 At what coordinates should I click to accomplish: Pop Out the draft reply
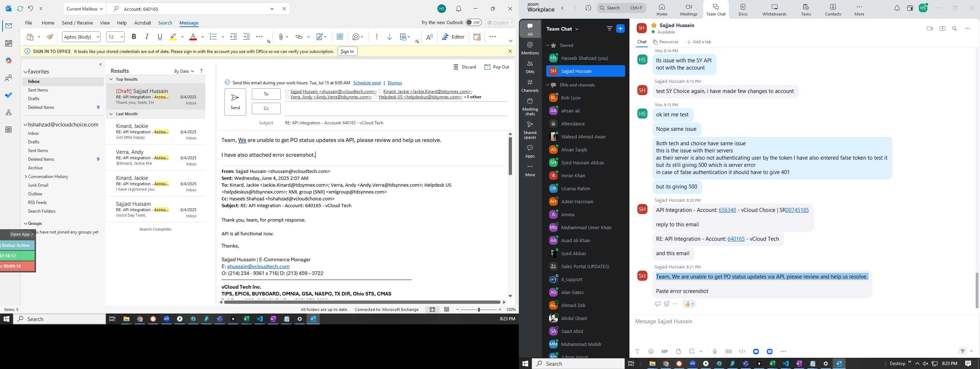click(496, 67)
